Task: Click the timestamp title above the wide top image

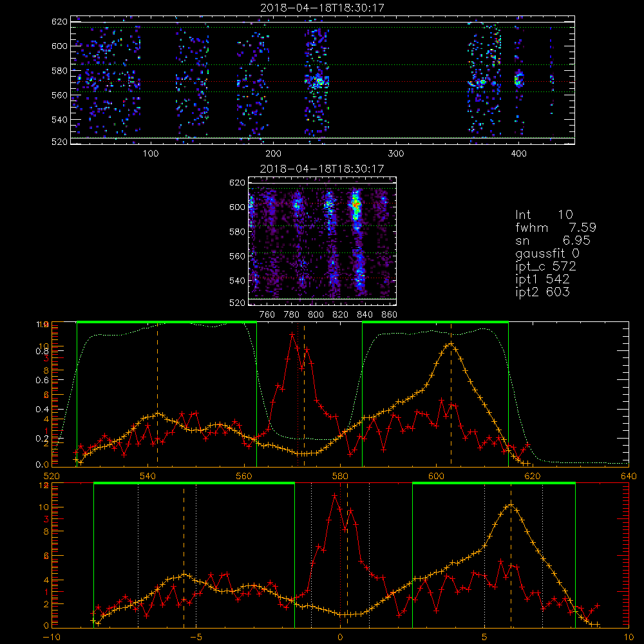Action: coord(322,8)
